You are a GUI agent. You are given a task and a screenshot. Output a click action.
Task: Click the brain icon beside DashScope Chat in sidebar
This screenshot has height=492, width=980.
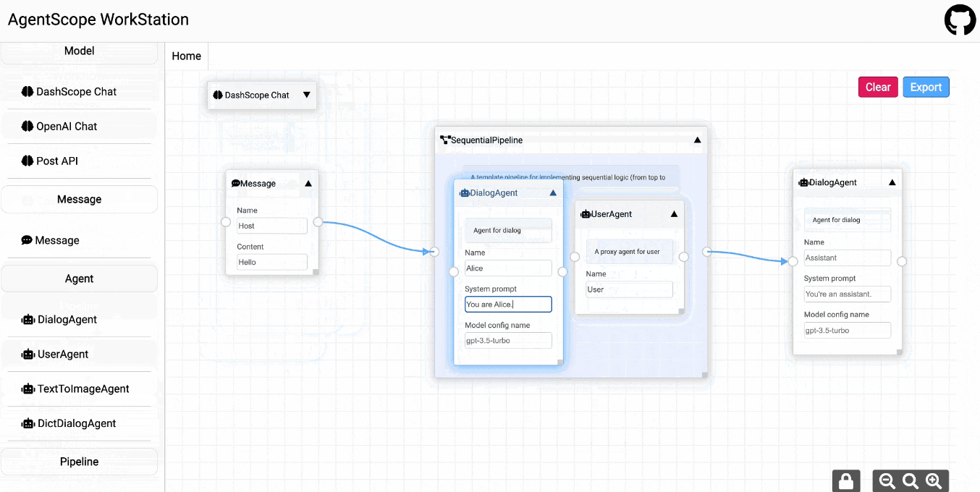click(28, 92)
